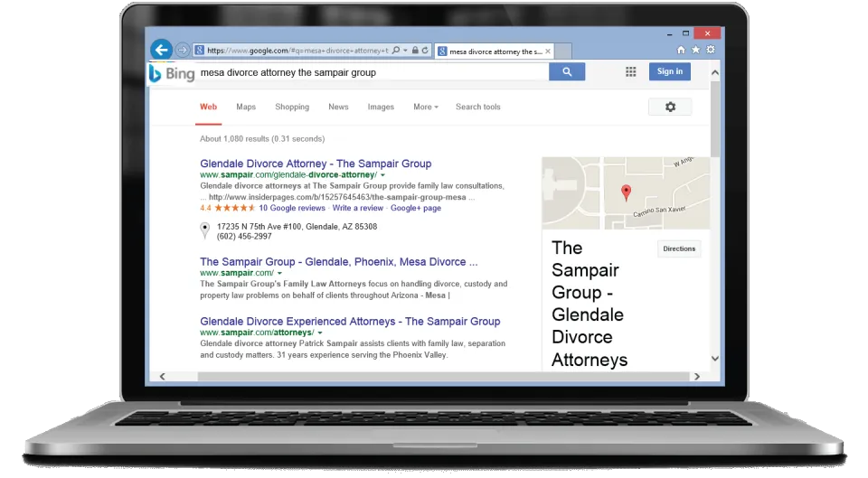
Task: Expand dropdown arrow beside sampair.com/attorneys/ URL
Action: [x=320, y=333]
